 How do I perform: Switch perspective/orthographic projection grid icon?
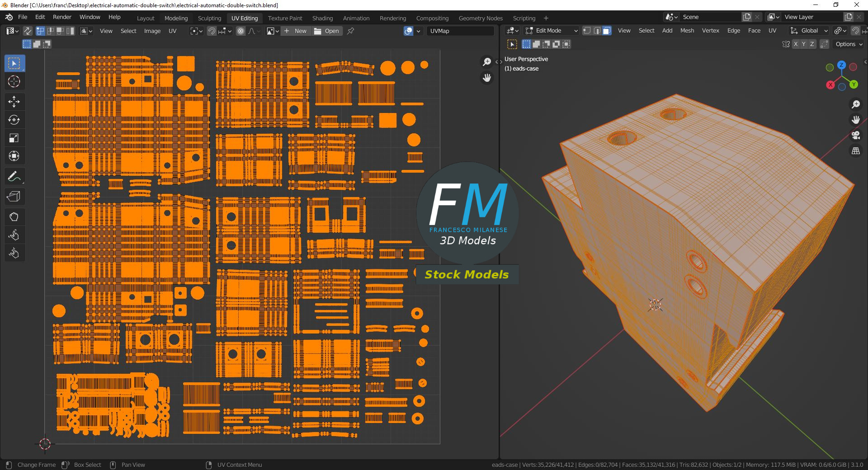tap(855, 151)
